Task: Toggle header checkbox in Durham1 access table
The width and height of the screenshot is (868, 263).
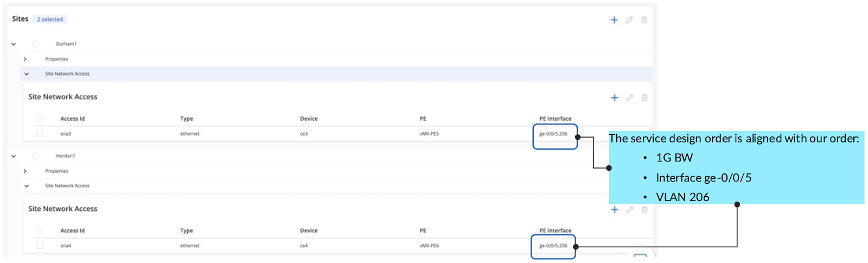Action: [40, 118]
